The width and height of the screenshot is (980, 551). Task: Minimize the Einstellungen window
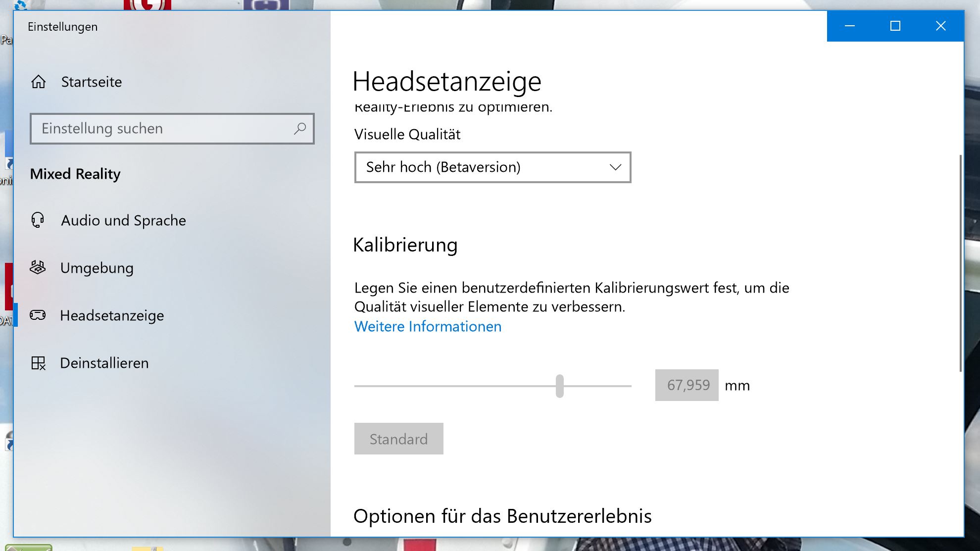click(x=850, y=26)
